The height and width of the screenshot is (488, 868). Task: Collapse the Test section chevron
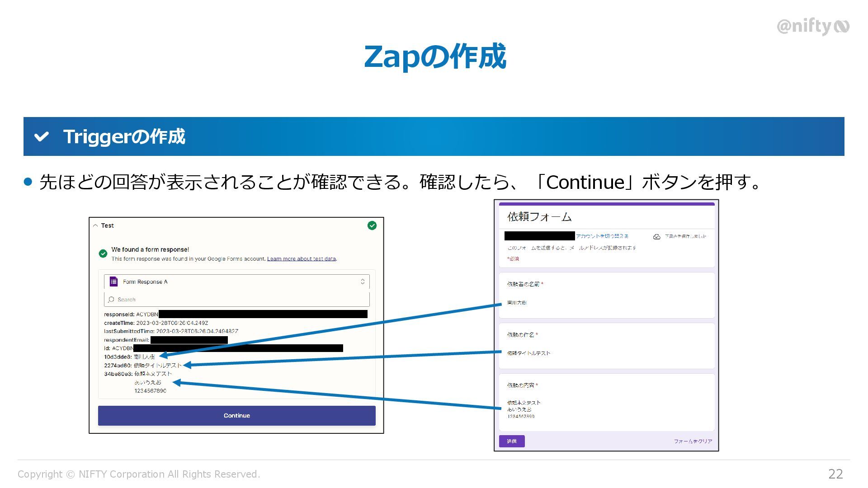(95, 225)
